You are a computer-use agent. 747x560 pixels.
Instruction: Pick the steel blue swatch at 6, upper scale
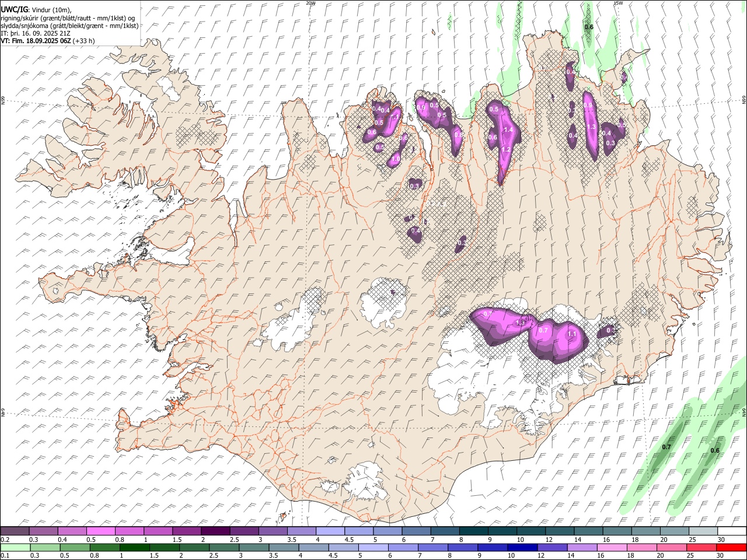416,531
